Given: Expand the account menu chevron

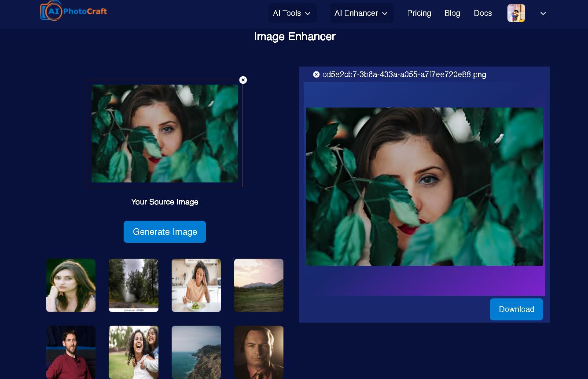Looking at the screenshot, I should (543, 14).
